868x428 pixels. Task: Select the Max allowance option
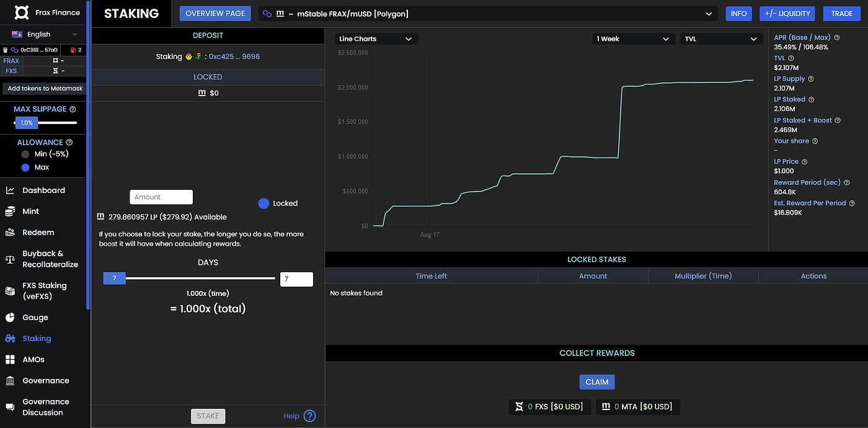tap(25, 167)
